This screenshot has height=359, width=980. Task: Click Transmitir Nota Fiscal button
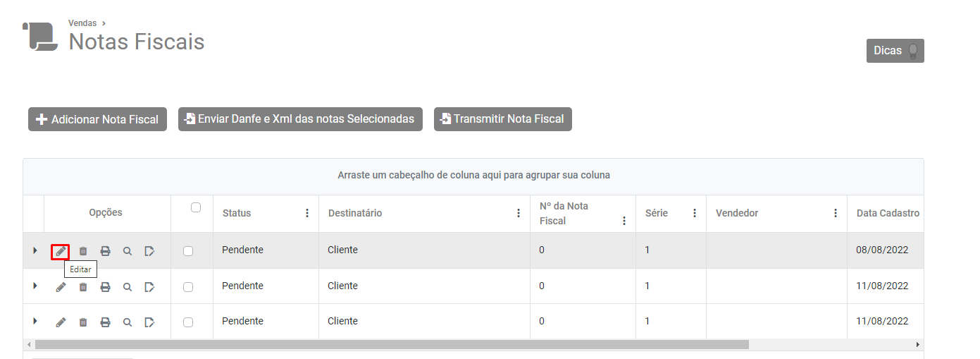pos(502,119)
